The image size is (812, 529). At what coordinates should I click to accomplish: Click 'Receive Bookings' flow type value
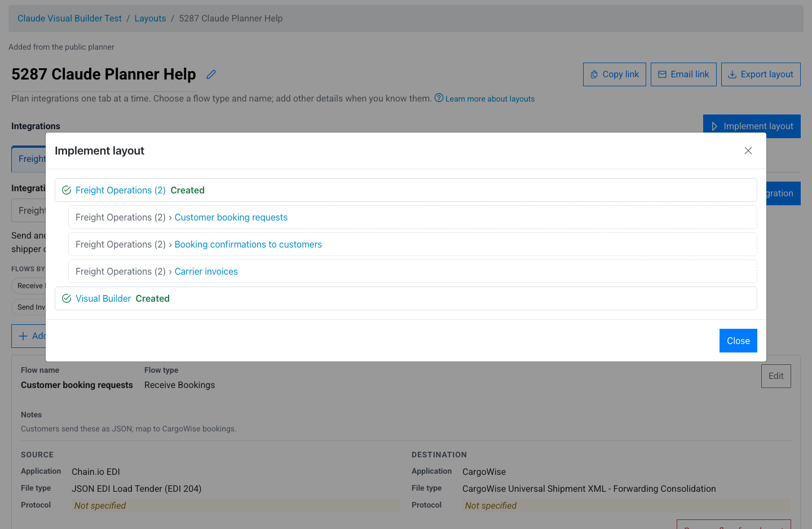[x=179, y=385]
